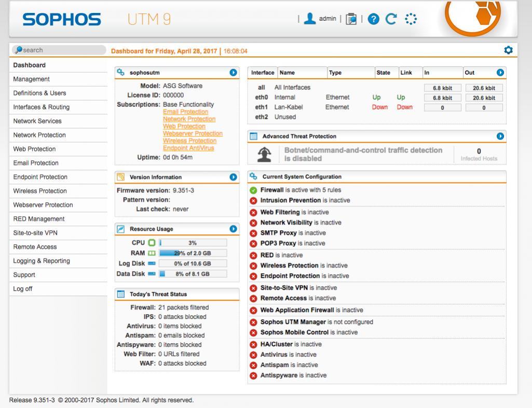Click red status icon for Site-to-Site VPN
Screen dimensions: 532x408
click(253, 288)
